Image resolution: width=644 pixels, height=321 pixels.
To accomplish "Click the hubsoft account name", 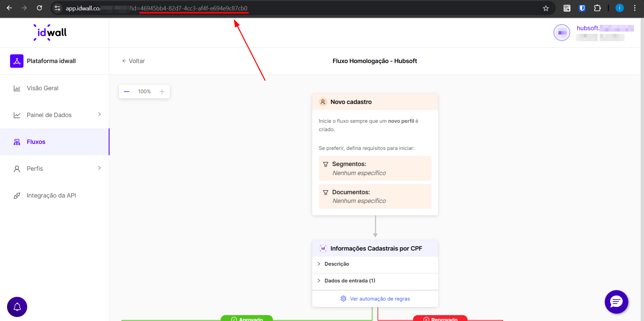I will 605,28.
